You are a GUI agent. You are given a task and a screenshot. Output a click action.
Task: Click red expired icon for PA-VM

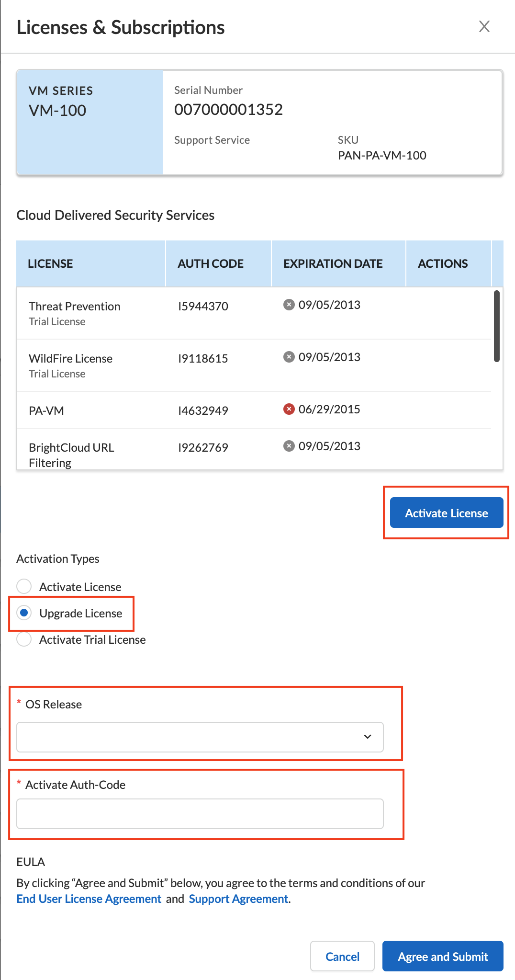coord(289,409)
